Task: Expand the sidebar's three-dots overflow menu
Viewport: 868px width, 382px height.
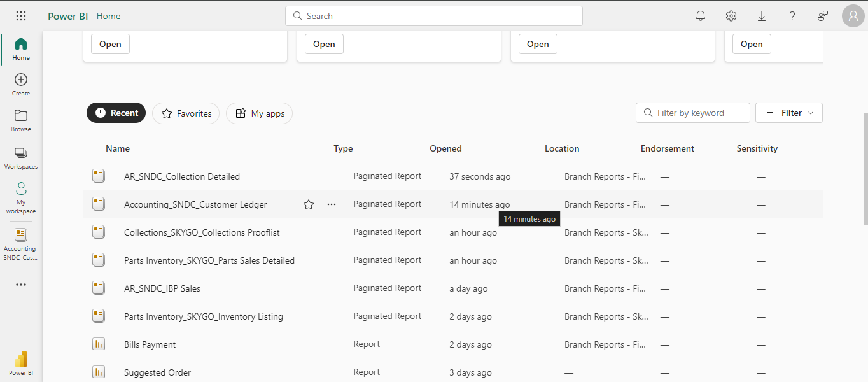Action: click(21, 285)
